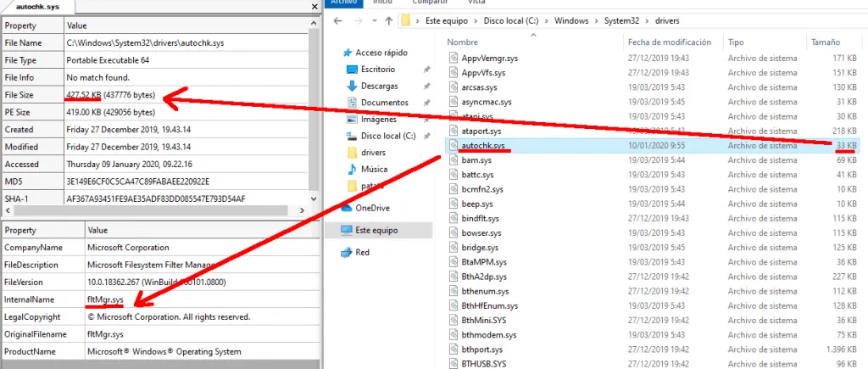Click the Descargas download arrow icon
The image size is (868, 369).
click(352, 87)
